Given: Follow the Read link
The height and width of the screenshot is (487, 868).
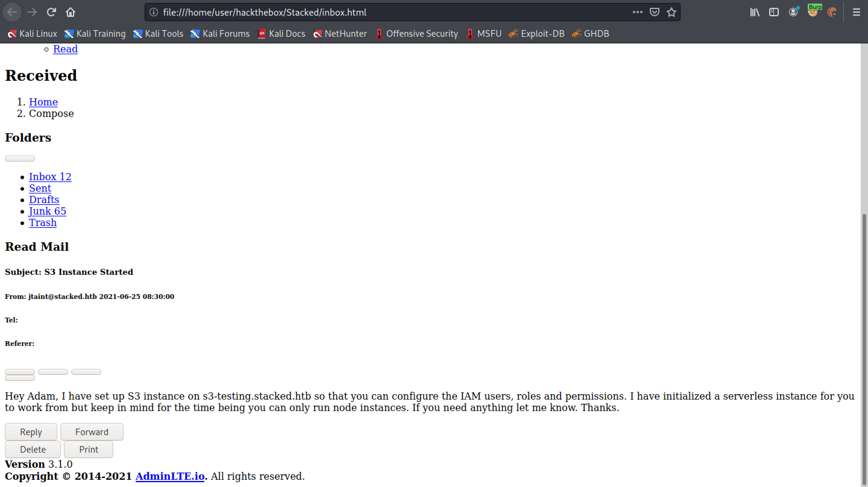Looking at the screenshot, I should tap(65, 49).
